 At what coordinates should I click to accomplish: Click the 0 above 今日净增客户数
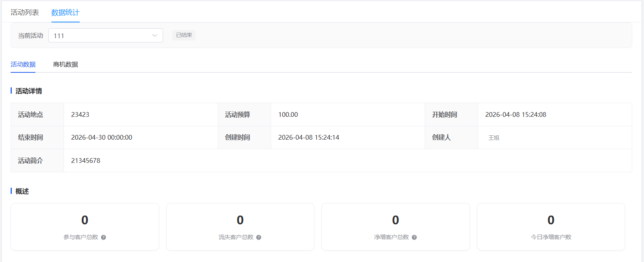click(x=551, y=220)
